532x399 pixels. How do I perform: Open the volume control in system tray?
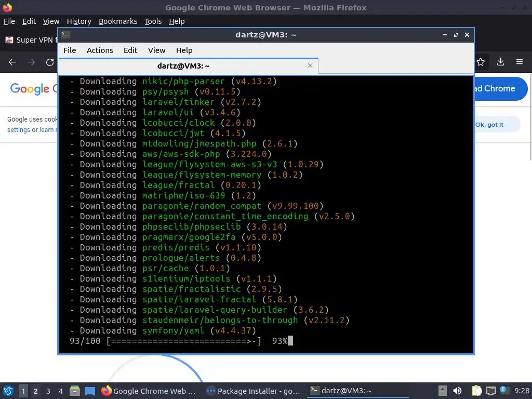pyautogui.click(x=457, y=391)
